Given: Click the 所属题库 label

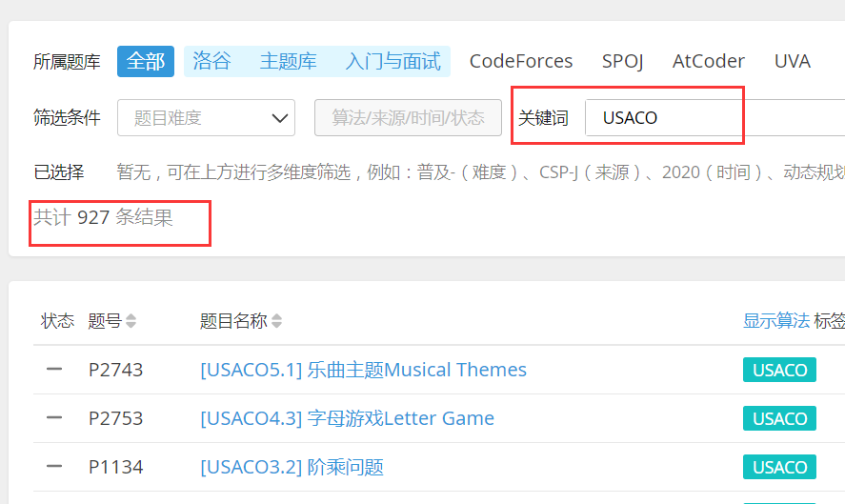Looking at the screenshot, I should point(67,61).
